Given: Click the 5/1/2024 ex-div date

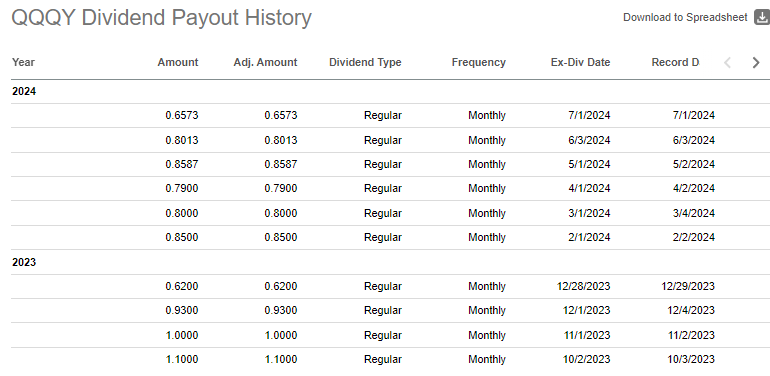Looking at the screenshot, I should [589, 164].
